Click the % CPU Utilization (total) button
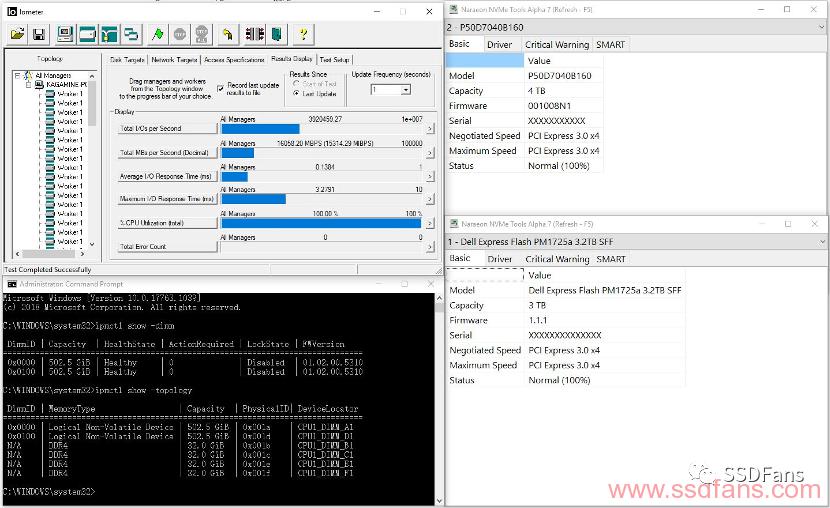 click(168, 223)
